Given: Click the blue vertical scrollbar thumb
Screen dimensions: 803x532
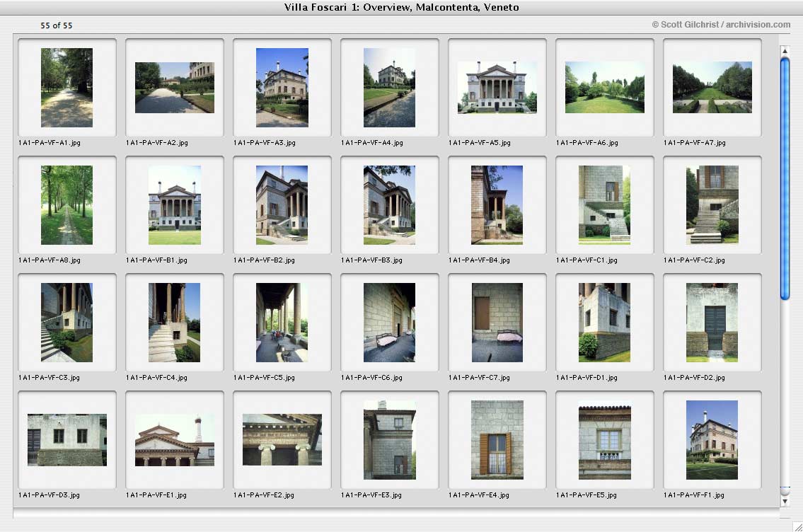Looking at the screenshot, I should (x=785, y=179).
